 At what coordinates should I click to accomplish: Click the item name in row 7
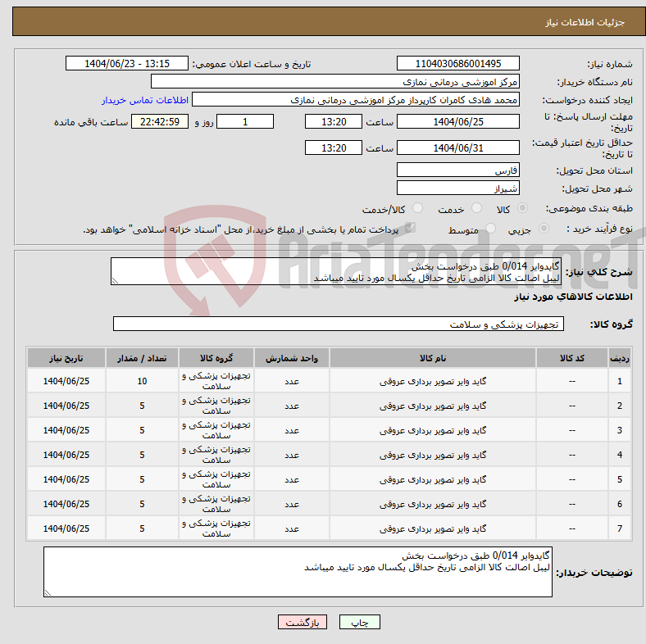[433, 528]
